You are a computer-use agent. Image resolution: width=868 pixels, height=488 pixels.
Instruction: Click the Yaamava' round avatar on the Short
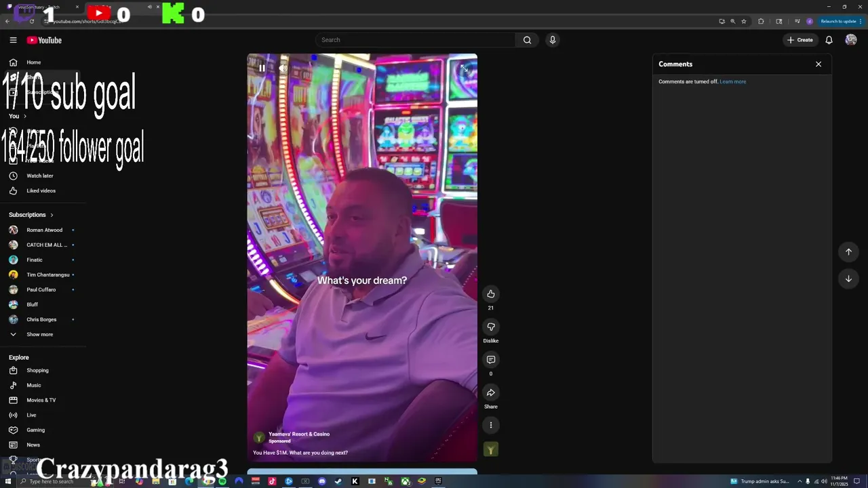coord(258,438)
